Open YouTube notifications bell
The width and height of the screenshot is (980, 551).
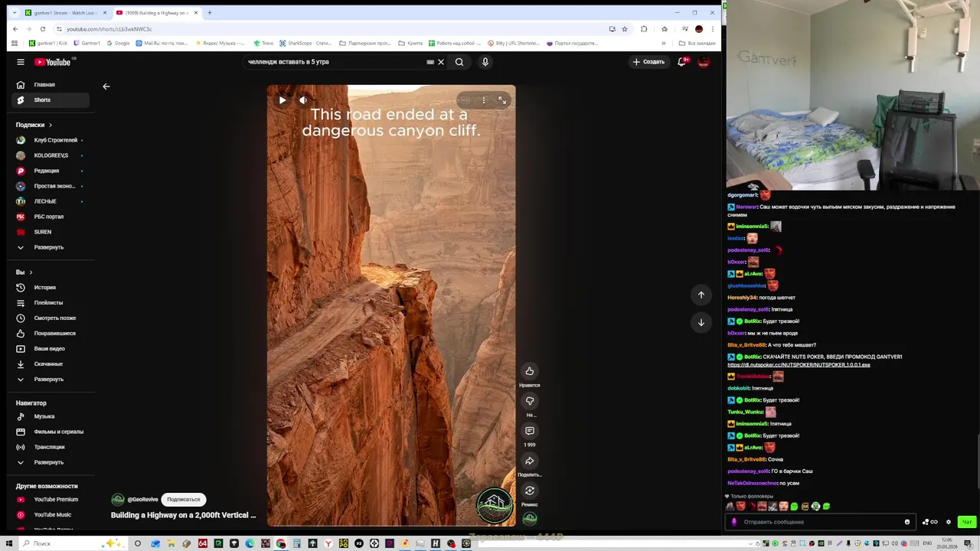pyautogui.click(x=681, y=62)
